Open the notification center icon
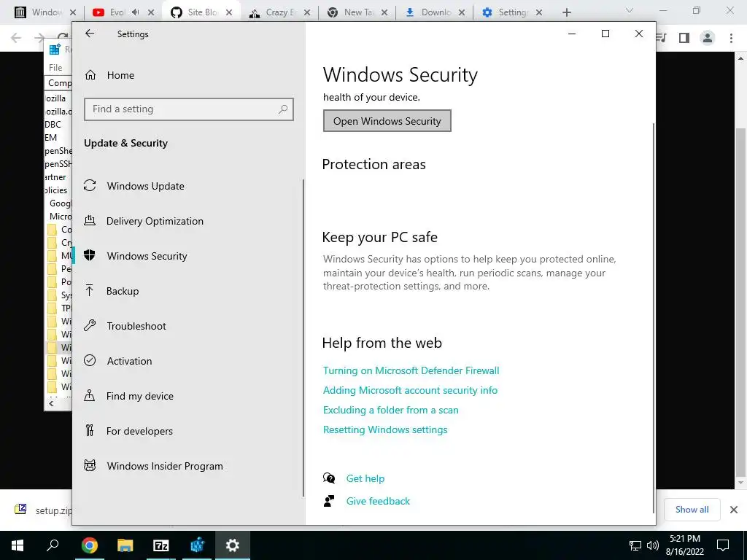The width and height of the screenshot is (747, 560). tap(723, 545)
